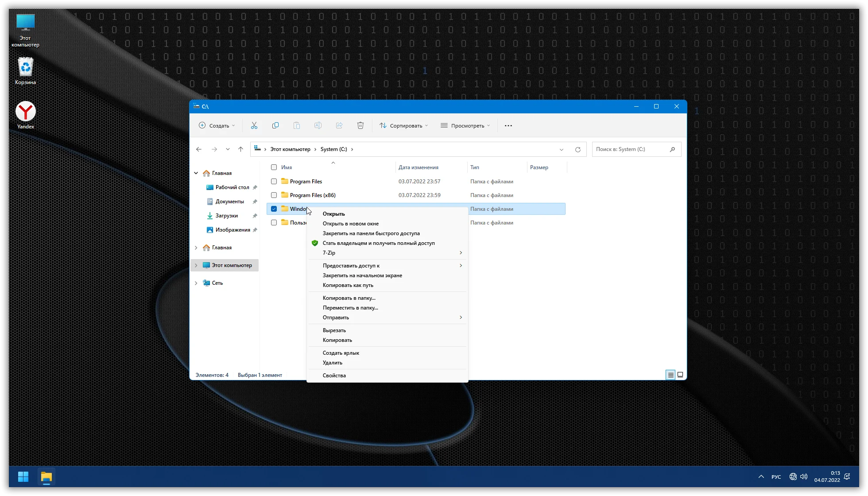Viewport: 868px width, 496px height.
Task: Select Копировать как путь menu entry
Action: 348,285
